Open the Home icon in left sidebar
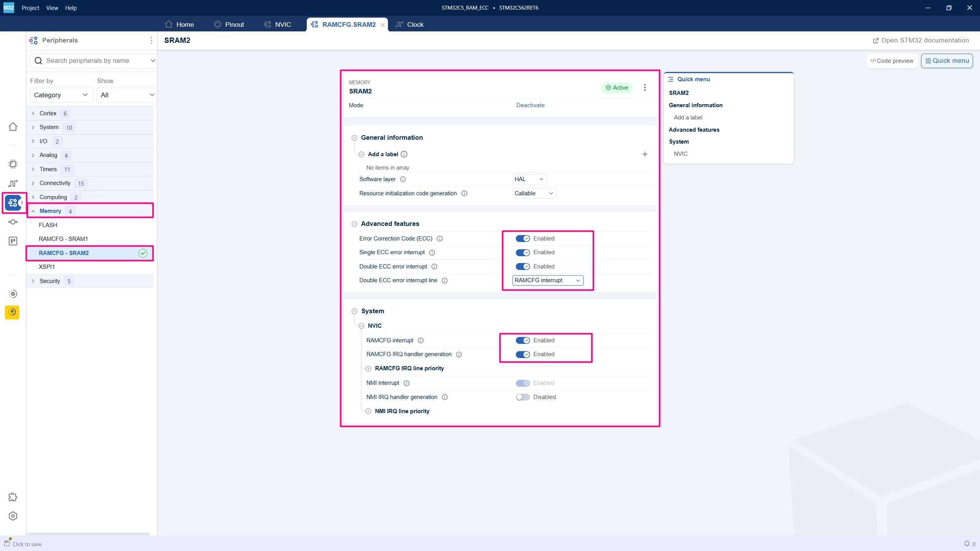Viewport: 980px width, 551px height. click(13, 127)
